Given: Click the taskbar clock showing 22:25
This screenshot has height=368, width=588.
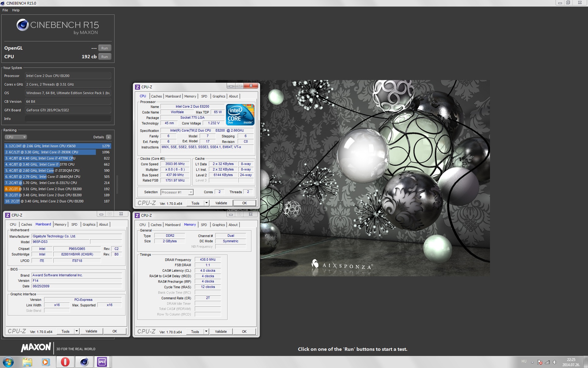Looking at the screenshot, I should [571, 362].
